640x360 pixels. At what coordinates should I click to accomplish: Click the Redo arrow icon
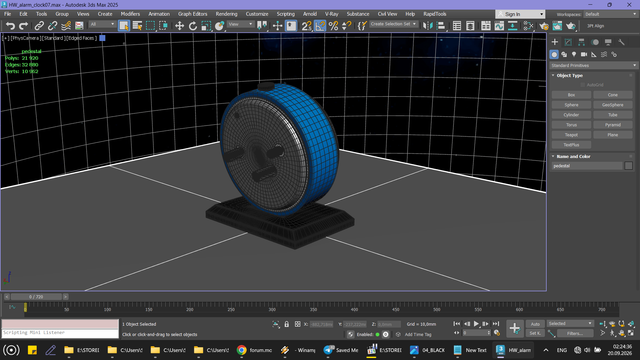click(24, 26)
